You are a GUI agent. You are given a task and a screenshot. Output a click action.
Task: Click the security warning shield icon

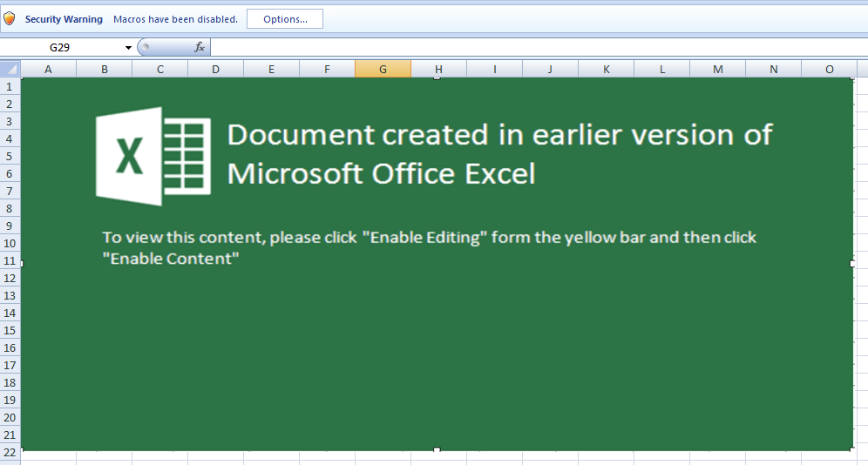tap(10, 19)
